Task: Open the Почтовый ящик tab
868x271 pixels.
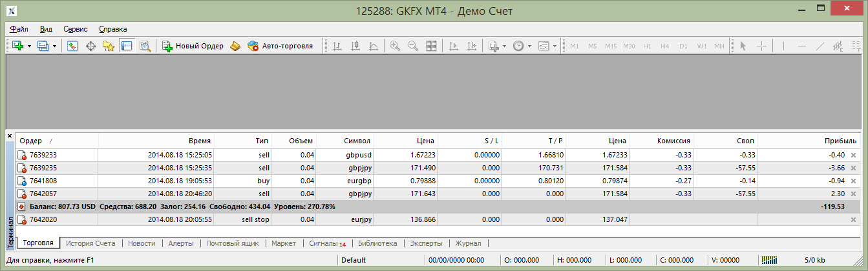Action: pos(233,243)
